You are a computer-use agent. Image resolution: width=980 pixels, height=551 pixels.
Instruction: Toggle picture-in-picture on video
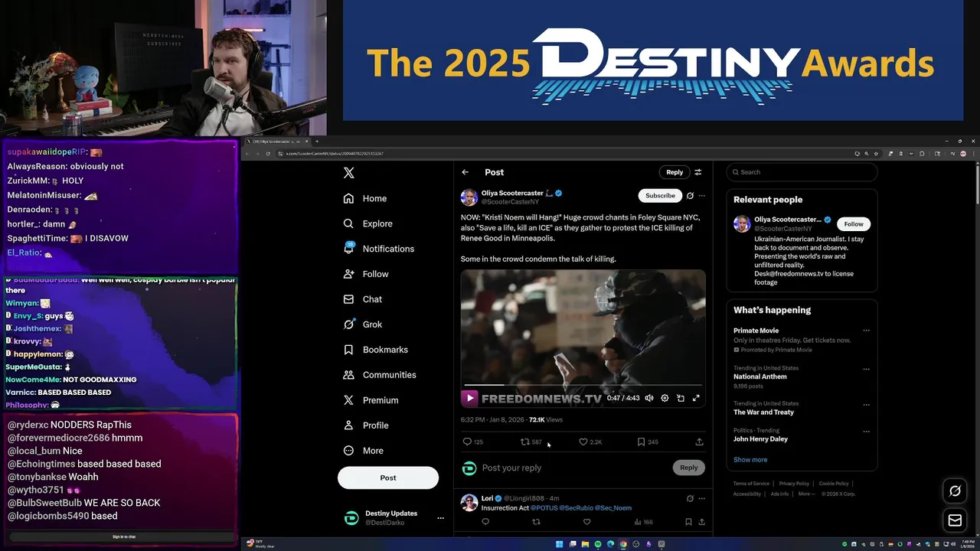[x=681, y=398]
